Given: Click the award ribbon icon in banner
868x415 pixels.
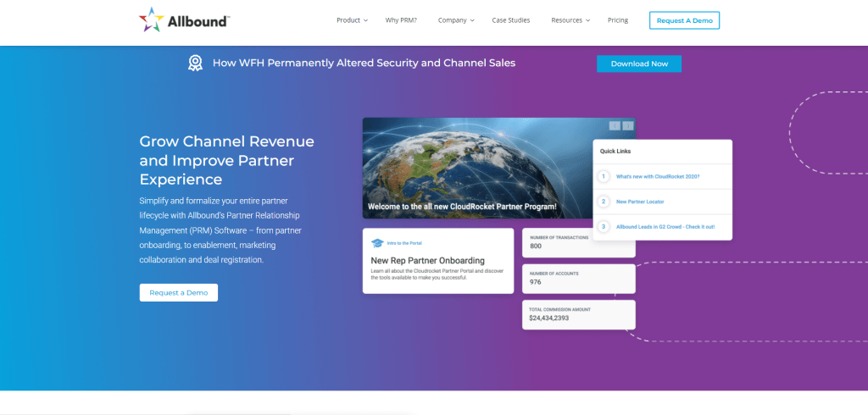Looking at the screenshot, I should click(195, 63).
